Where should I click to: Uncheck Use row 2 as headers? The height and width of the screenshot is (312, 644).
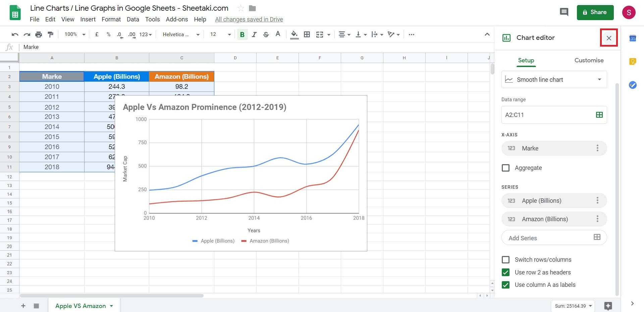[x=505, y=272]
